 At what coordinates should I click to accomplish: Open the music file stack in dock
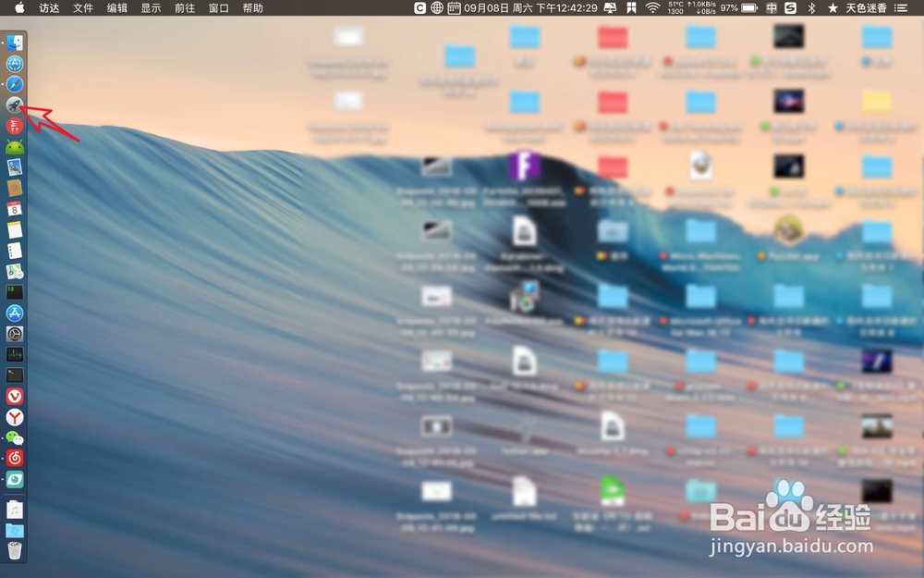point(15,509)
